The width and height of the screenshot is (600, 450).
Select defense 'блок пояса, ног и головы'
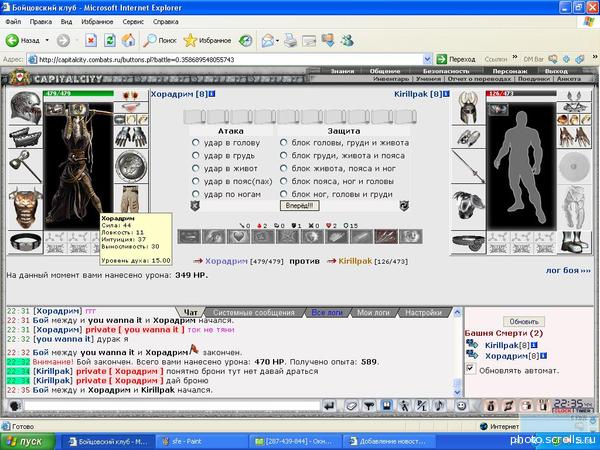coord(283,181)
